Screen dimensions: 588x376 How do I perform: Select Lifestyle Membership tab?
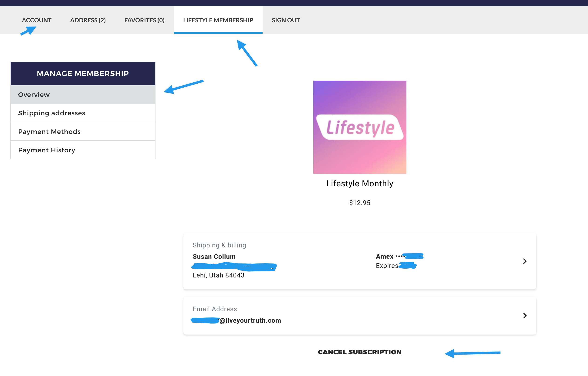click(x=218, y=20)
